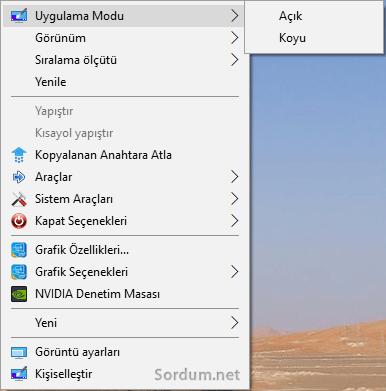This screenshot has height=391, width=386.
Task: Expand the Yeni submenu arrow
Action: pyautogui.click(x=235, y=323)
